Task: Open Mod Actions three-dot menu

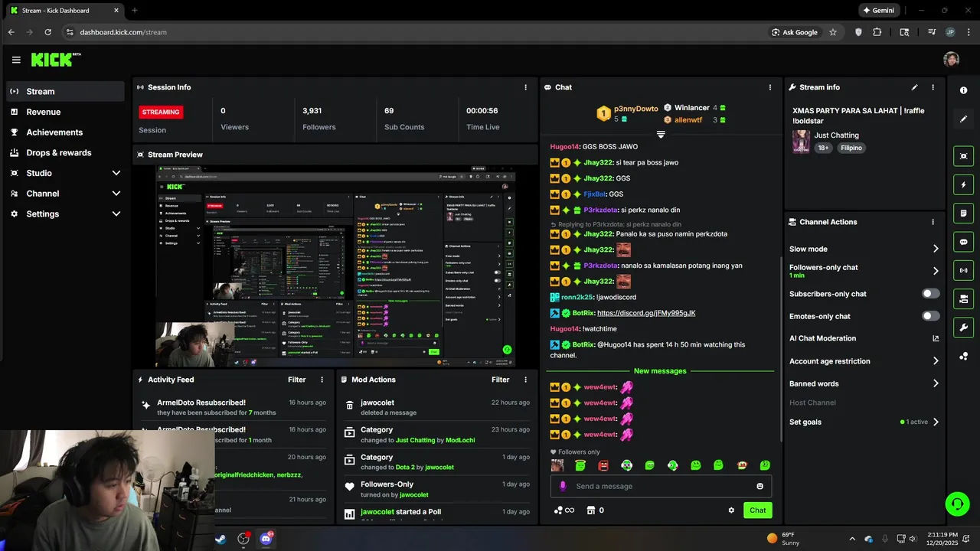Action: 525,380
